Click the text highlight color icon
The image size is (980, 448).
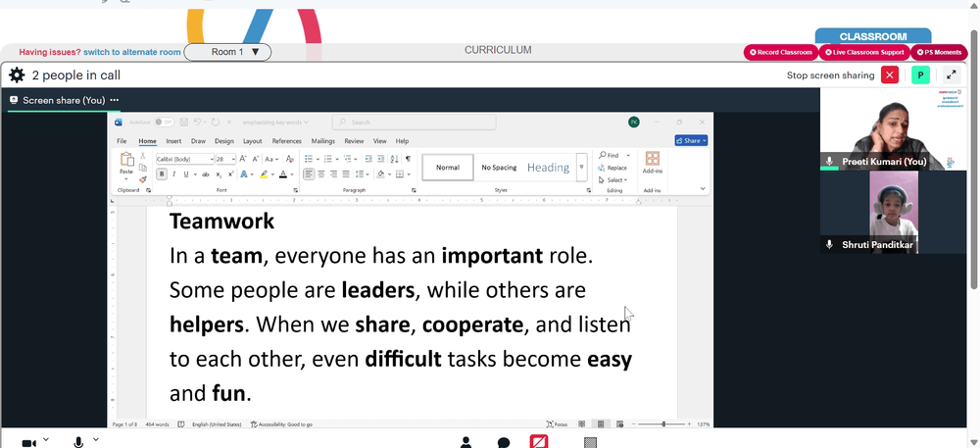tap(264, 174)
